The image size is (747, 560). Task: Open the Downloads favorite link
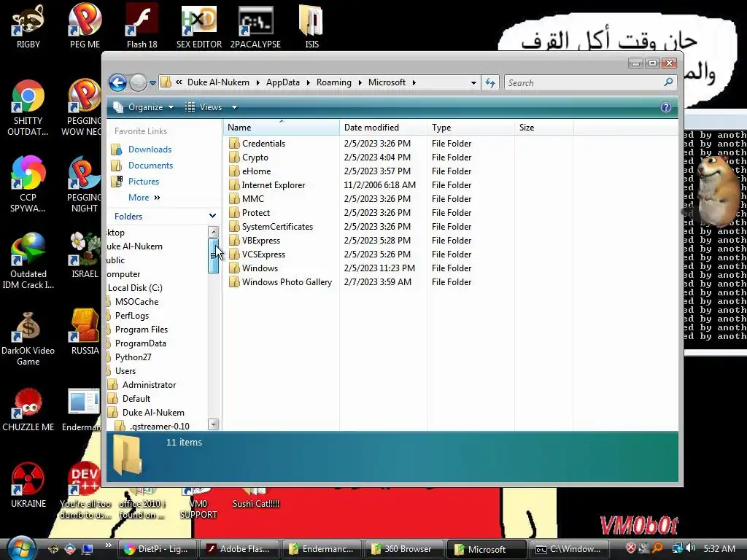tap(150, 149)
